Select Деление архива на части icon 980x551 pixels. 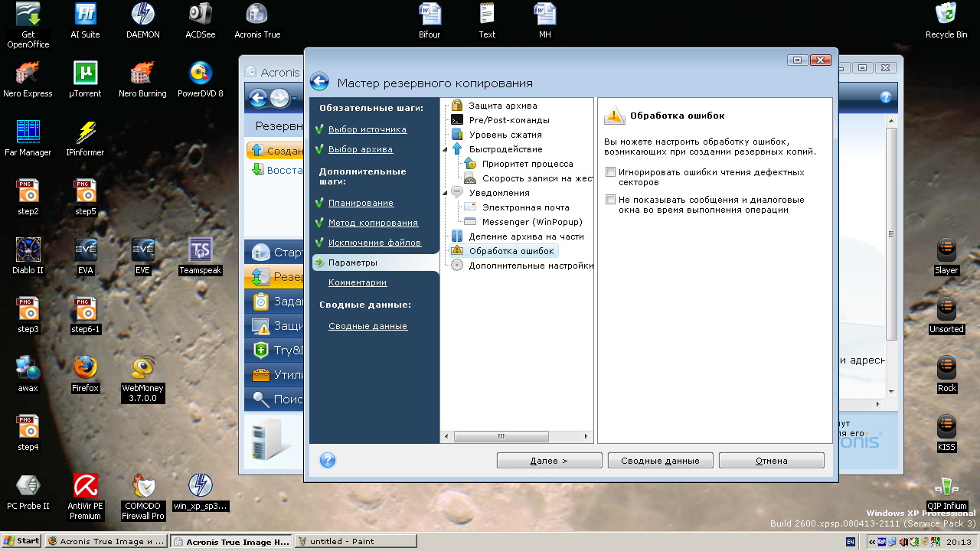click(x=457, y=236)
